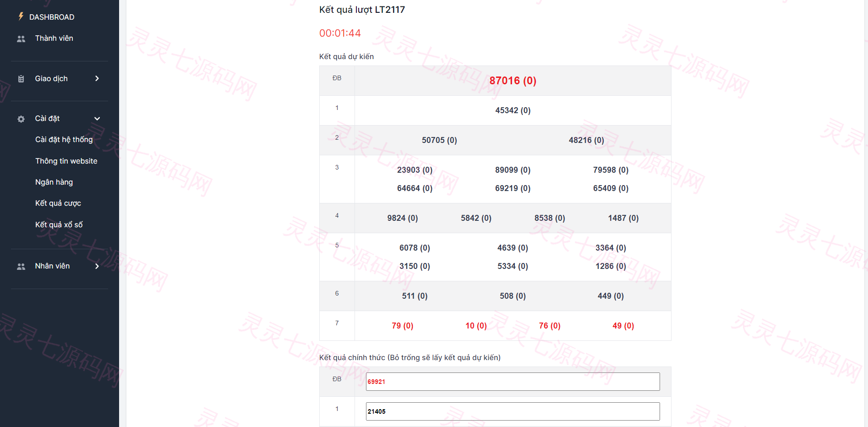This screenshot has height=427, width=868.
Task: Select prize 2 result 50705 (0)
Action: pyautogui.click(x=439, y=140)
